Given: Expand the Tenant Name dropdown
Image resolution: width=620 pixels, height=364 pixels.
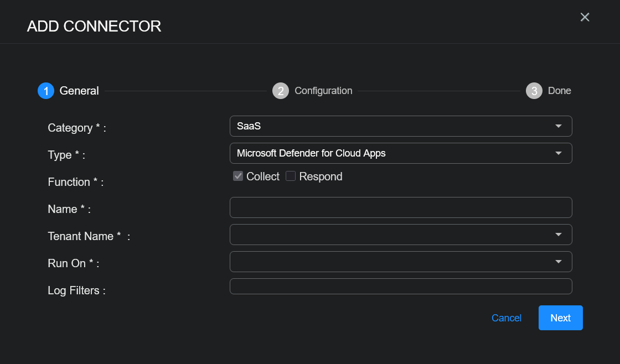Looking at the screenshot, I should 400,235.
